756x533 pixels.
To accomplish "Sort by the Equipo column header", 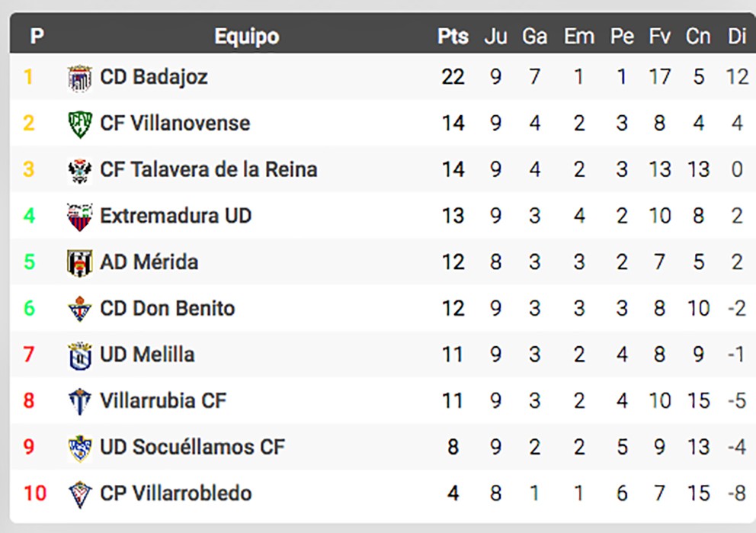I will [x=246, y=36].
